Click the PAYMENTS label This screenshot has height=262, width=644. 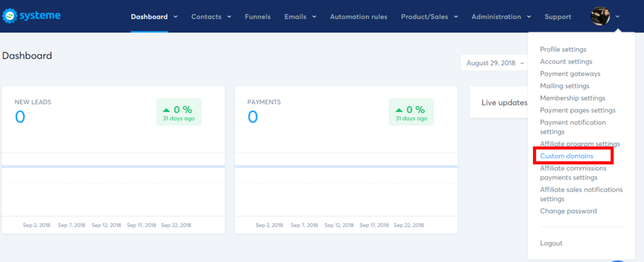pos(264,102)
